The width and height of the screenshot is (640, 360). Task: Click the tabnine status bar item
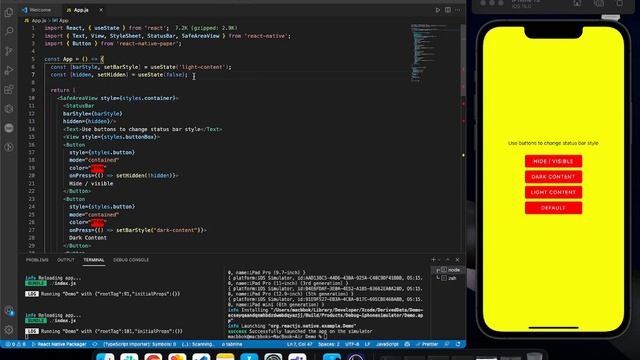232,344
